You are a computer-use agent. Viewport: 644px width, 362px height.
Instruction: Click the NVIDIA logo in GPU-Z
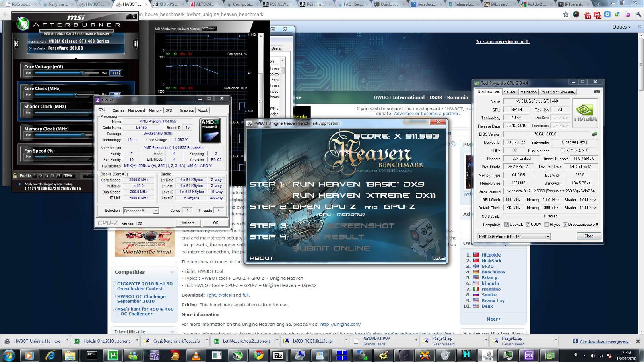coord(585,113)
